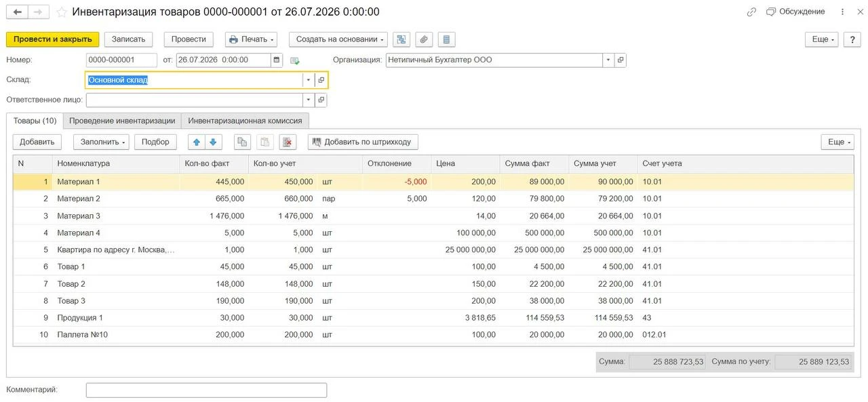Select the Материал 1 row
Image resolution: width=868 pixels, height=402 pixels.
[x=433, y=182]
